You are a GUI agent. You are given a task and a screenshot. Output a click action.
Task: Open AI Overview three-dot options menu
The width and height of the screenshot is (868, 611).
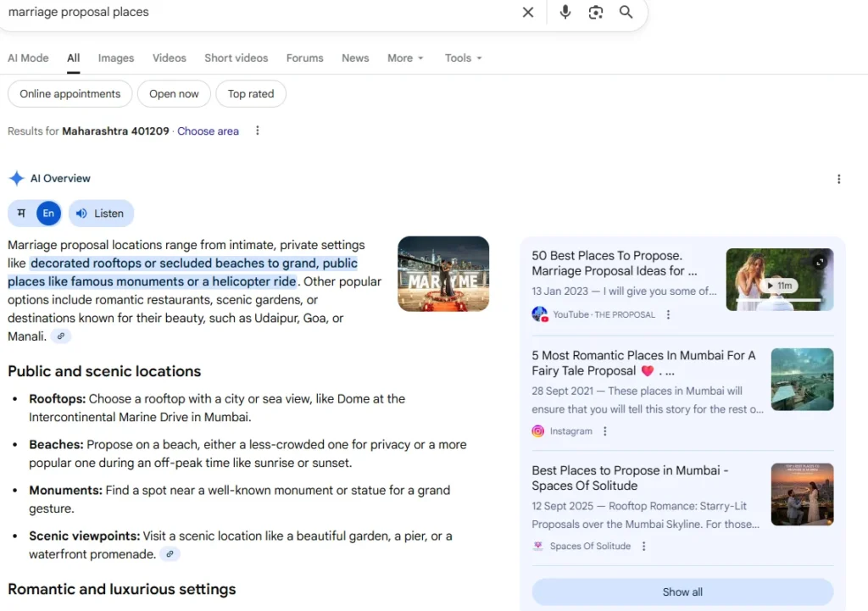838,179
